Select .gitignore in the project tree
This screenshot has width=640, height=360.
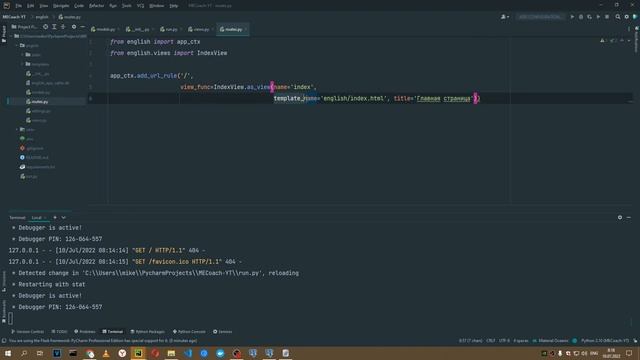pos(32,148)
